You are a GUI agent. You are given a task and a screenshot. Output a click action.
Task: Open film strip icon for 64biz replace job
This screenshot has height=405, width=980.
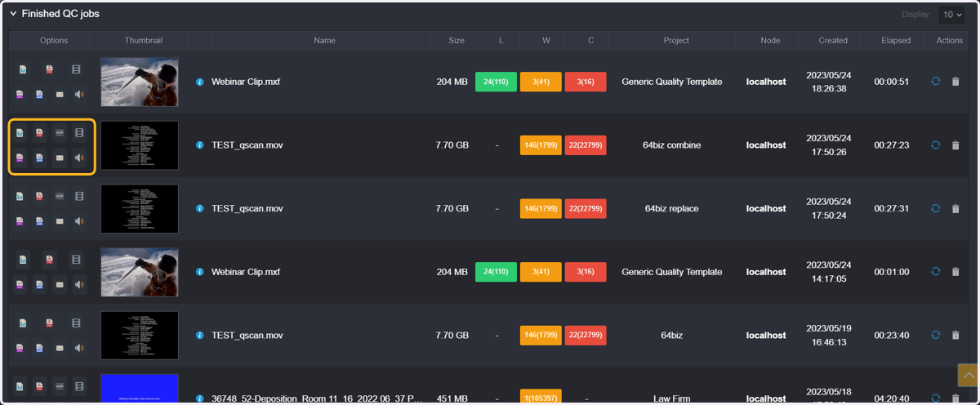tap(79, 197)
